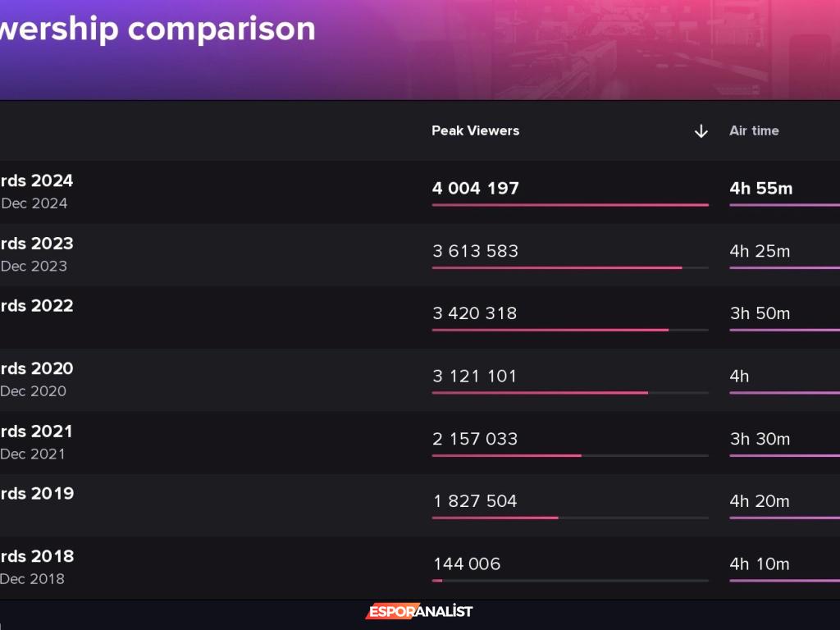Open the Awards 2018 event link
Screen dimensions: 840x630
[37, 556]
